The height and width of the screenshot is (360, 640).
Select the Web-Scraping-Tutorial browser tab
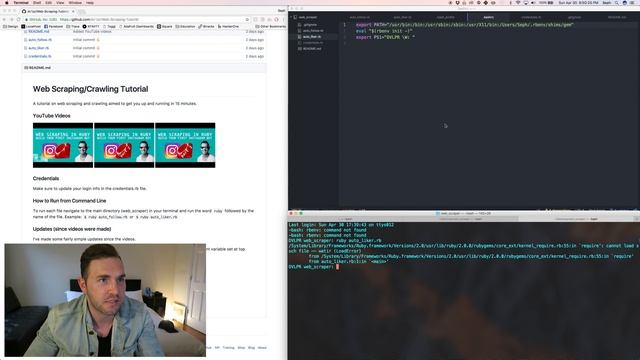(48, 11)
